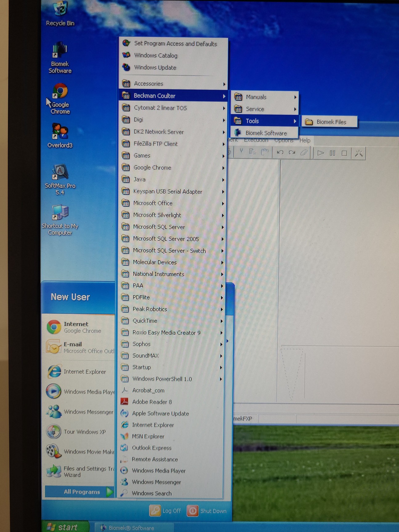Click the toolbar icon right of Stop
This screenshot has height=532, width=399.
[x=359, y=153]
